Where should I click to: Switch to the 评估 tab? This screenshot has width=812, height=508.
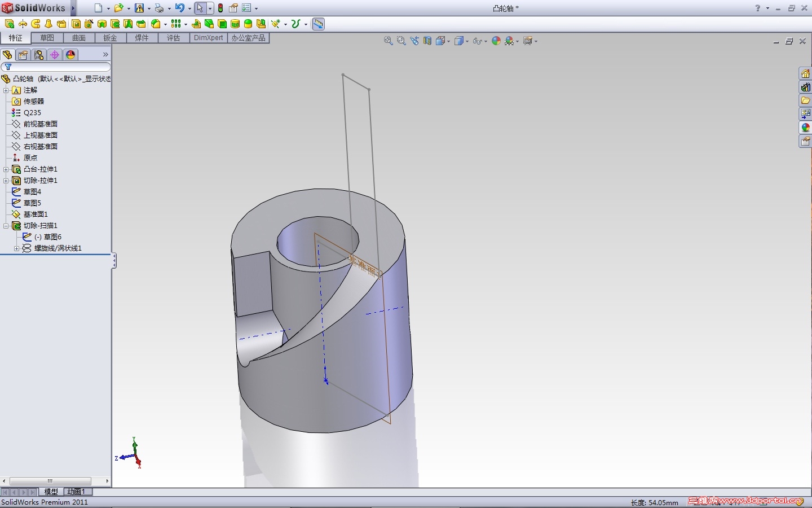[x=173, y=38]
